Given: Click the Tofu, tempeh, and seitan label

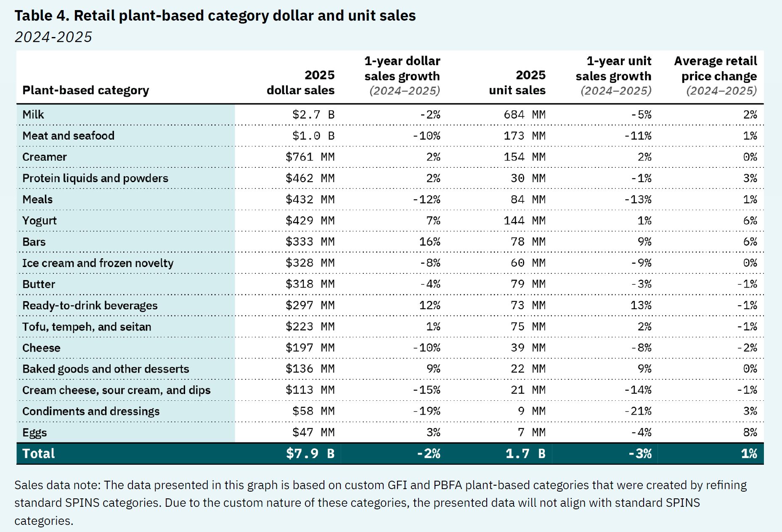Looking at the screenshot, I should (x=87, y=326).
